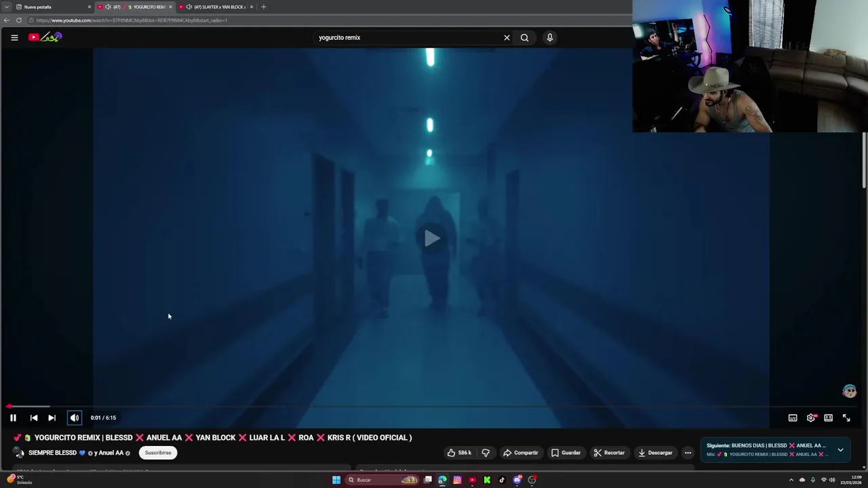
Task: Save the video with Guardar
Action: pyautogui.click(x=566, y=453)
